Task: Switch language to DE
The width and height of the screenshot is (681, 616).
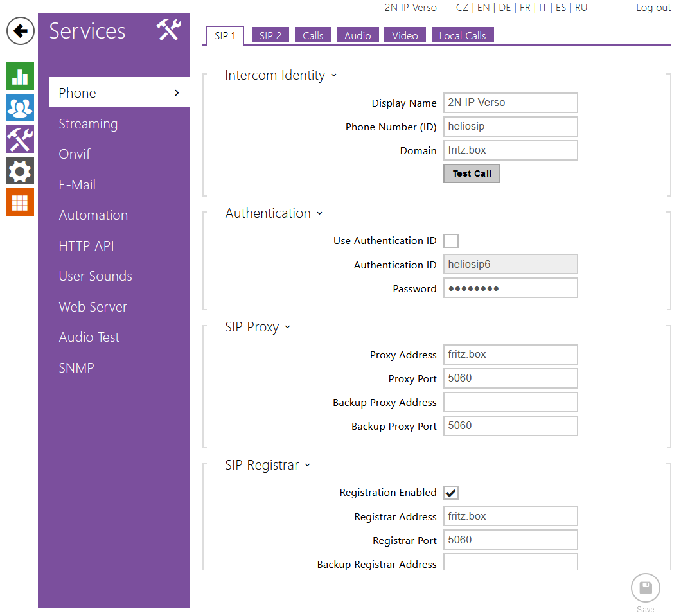Action: tap(505, 8)
